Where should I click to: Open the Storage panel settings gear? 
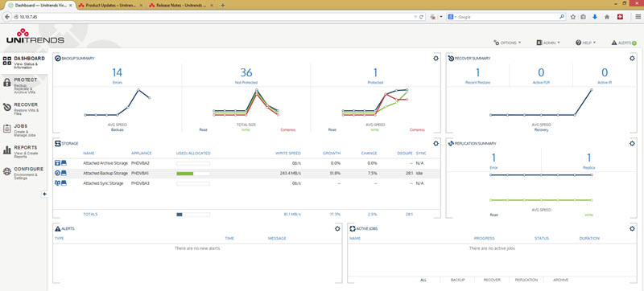pos(436,143)
